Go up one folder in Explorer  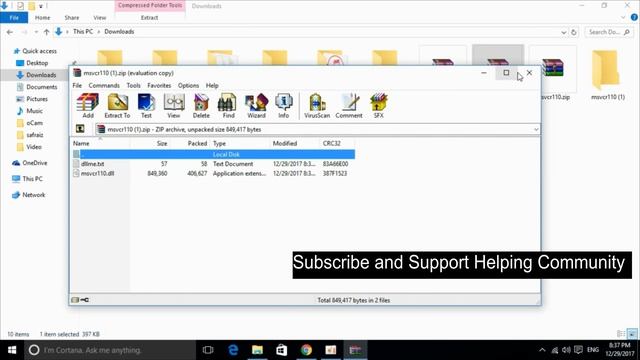tap(46, 32)
